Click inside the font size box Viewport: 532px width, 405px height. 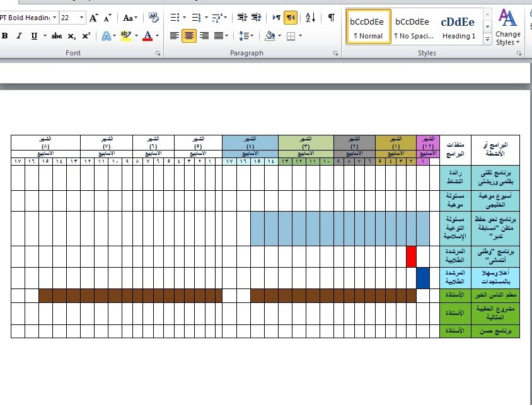pos(69,18)
